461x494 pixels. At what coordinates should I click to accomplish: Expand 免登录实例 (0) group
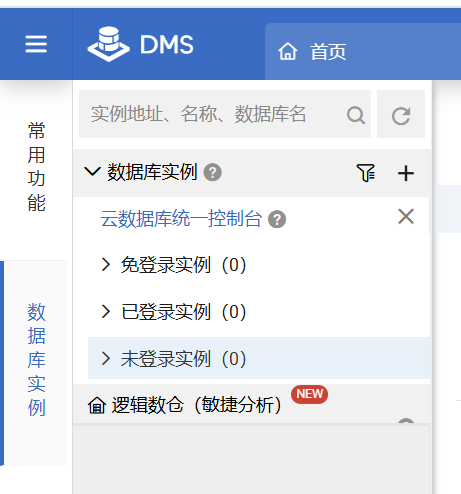(105, 265)
